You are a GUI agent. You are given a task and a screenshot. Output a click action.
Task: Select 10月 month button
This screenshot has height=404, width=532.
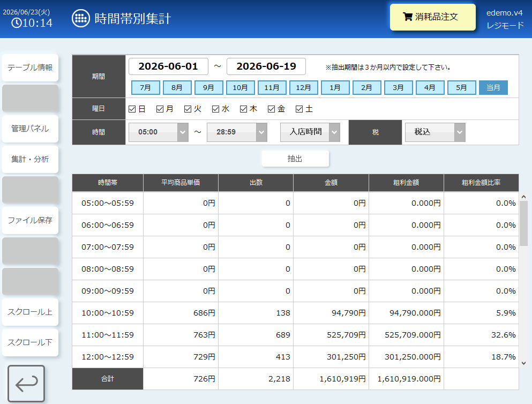click(240, 87)
